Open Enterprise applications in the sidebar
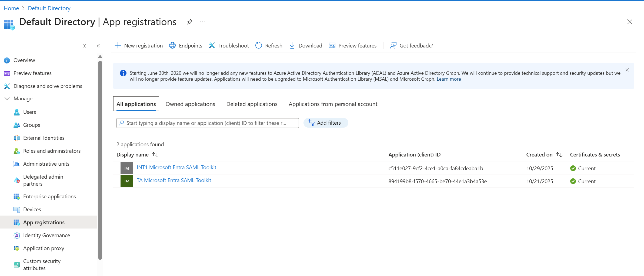 [49, 197]
